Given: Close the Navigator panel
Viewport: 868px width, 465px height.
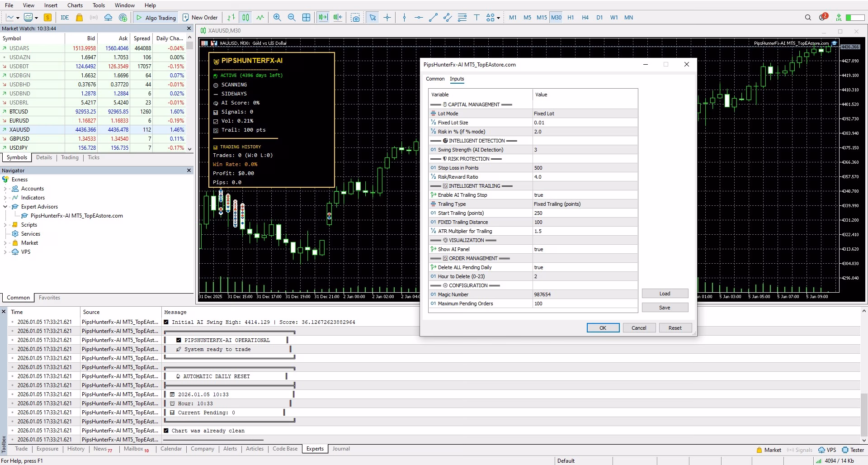Looking at the screenshot, I should coord(189,171).
